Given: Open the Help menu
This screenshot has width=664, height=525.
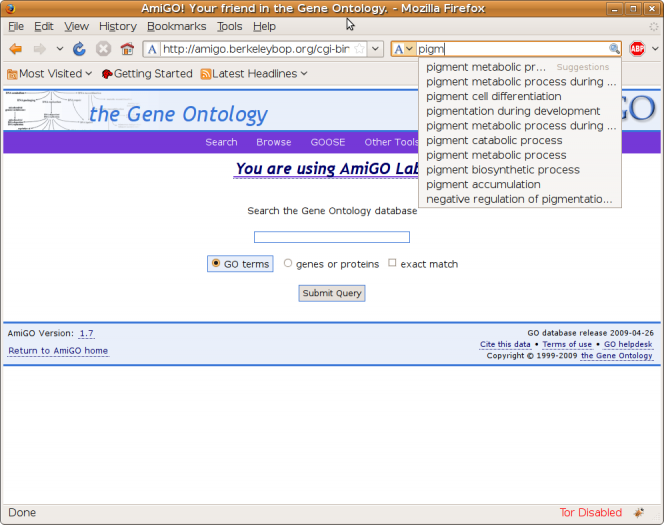Looking at the screenshot, I should [x=264, y=26].
